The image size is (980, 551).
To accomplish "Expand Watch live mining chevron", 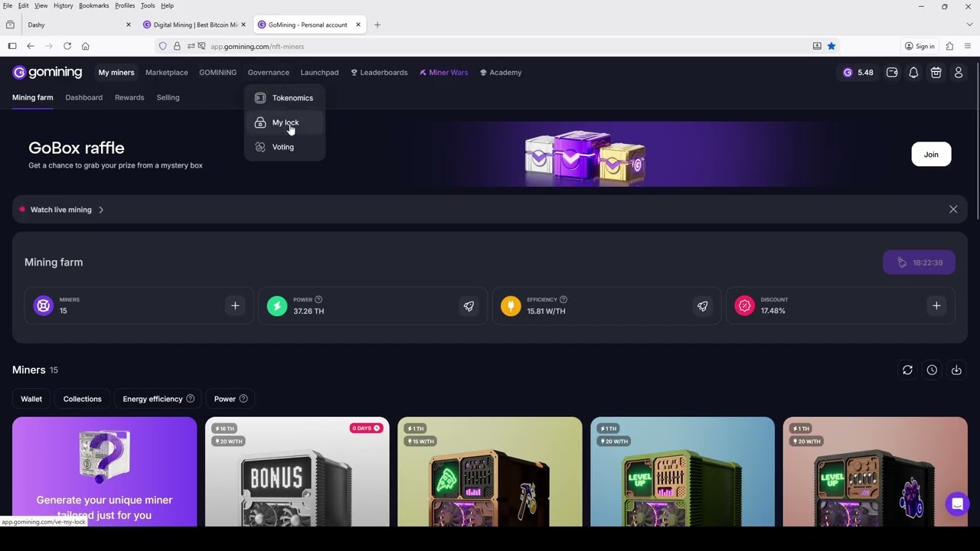I will point(101,210).
